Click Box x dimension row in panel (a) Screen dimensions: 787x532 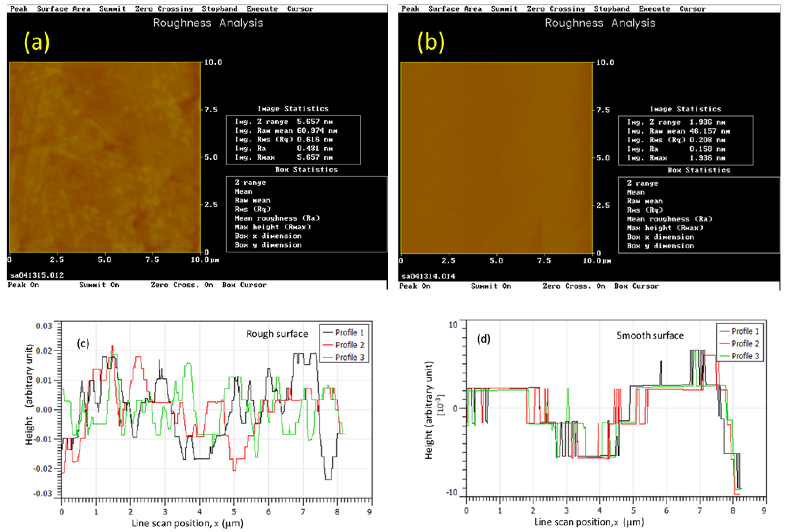click(268, 236)
